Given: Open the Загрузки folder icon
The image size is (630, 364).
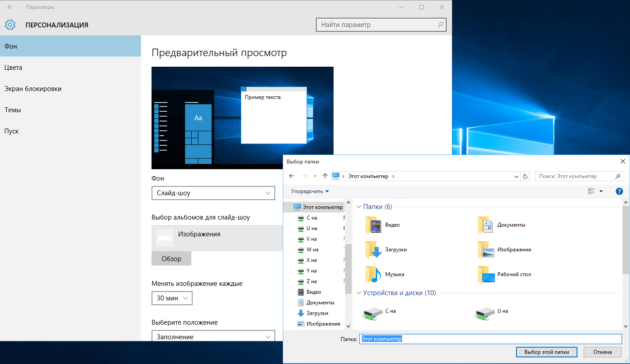Looking at the screenshot, I should click(374, 250).
